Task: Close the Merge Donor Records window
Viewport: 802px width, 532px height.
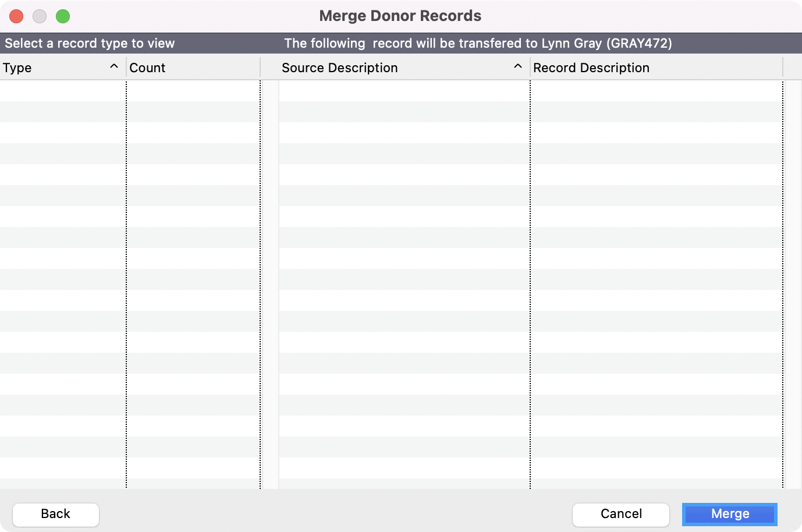Action: pyautogui.click(x=16, y=16)
